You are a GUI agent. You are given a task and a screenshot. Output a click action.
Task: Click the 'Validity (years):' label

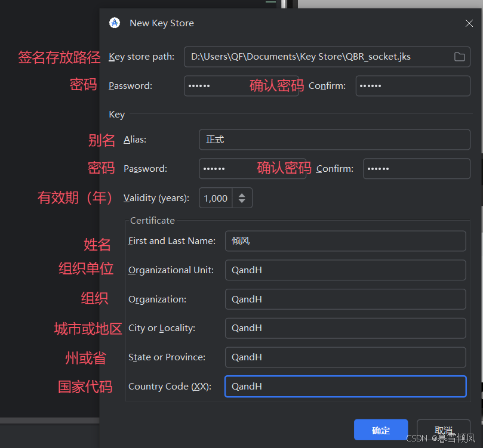coord(156,198)
